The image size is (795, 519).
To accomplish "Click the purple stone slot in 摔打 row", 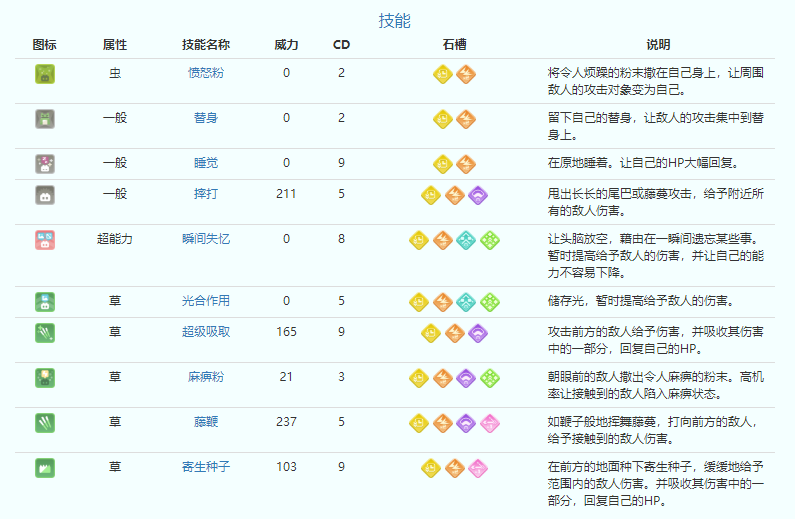I will point(478,195).
